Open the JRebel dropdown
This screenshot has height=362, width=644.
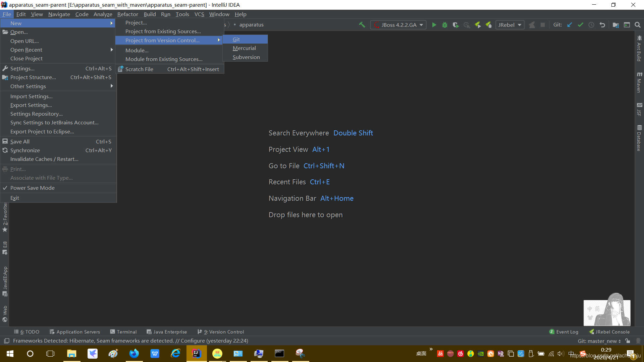pos(510,25)
